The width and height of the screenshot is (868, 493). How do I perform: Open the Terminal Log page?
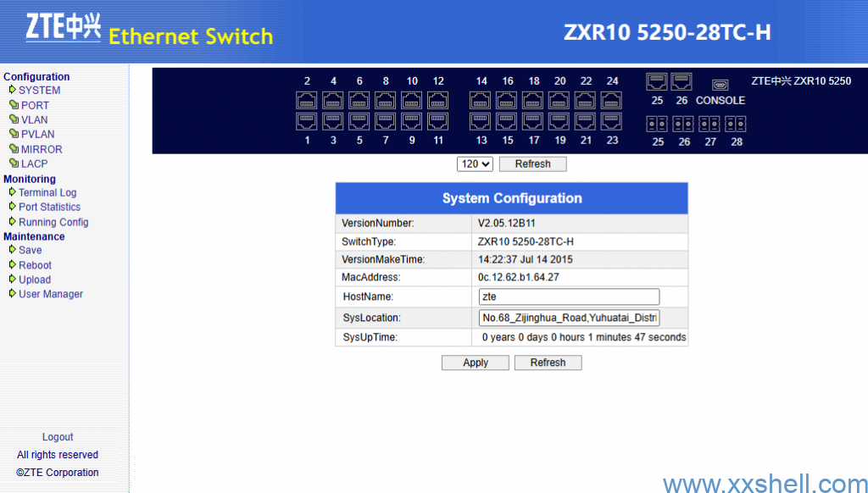(x=47, y=192)
